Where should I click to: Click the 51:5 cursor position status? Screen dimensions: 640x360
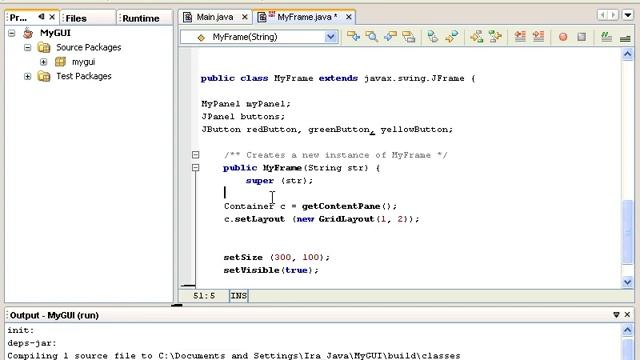[204, 296]
